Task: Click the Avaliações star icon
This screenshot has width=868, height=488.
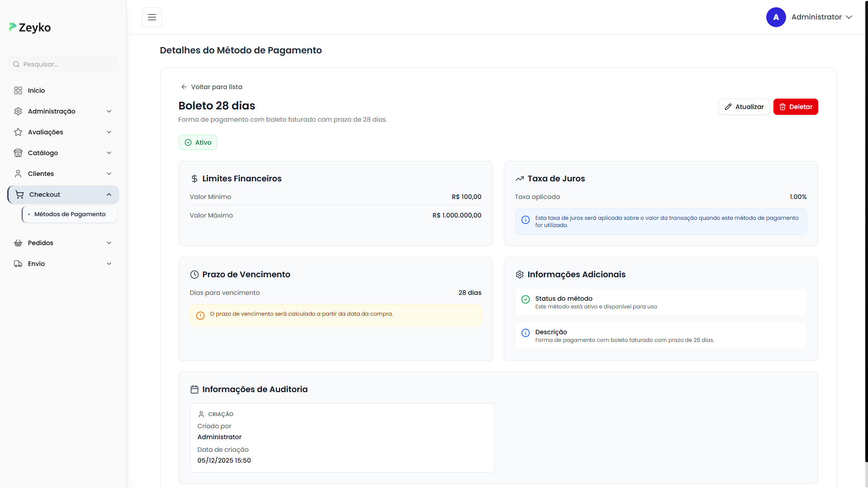Action: (x=18, y=132)
